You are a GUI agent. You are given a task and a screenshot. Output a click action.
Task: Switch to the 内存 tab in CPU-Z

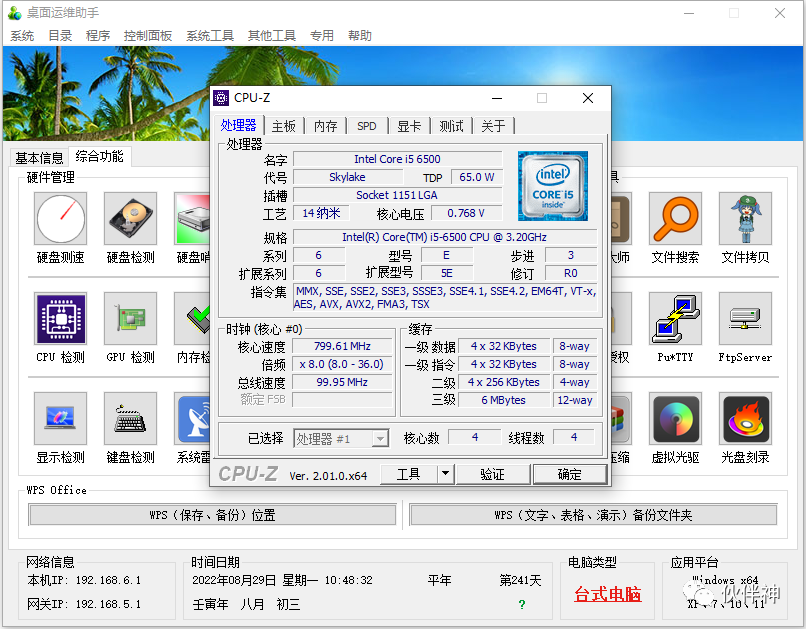(x=325, y=126)
